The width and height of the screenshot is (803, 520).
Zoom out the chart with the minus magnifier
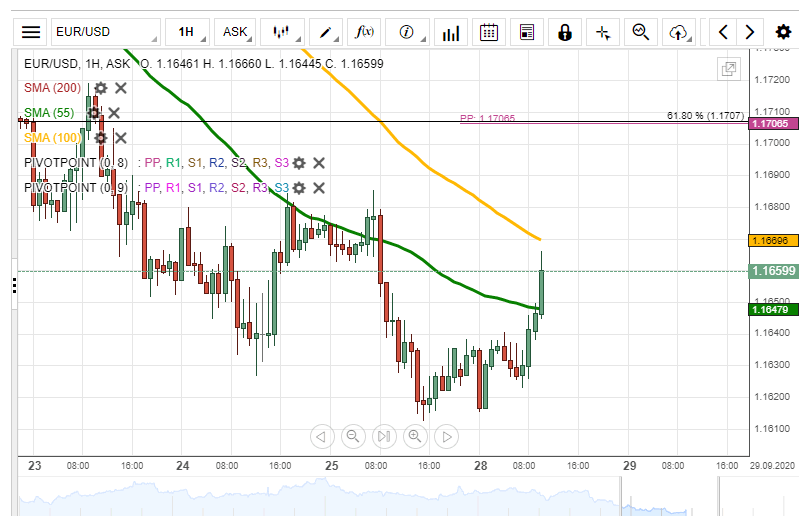(x=353, y=436)
